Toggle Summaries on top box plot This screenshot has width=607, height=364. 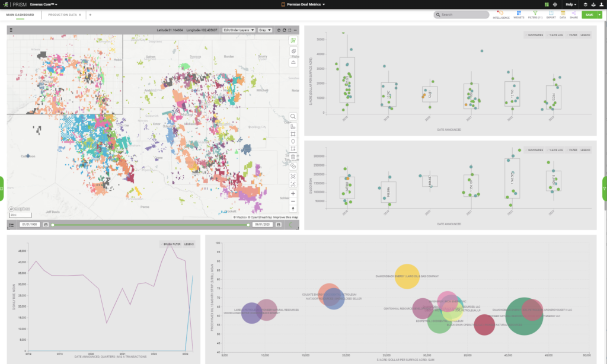pyautogui.click(x=536, y=35)
